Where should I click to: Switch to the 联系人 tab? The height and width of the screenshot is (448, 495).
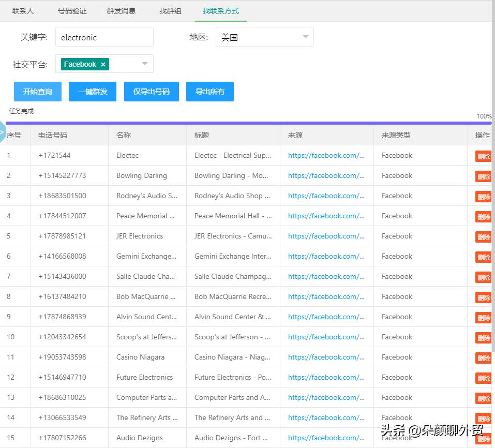click(23, 11)
